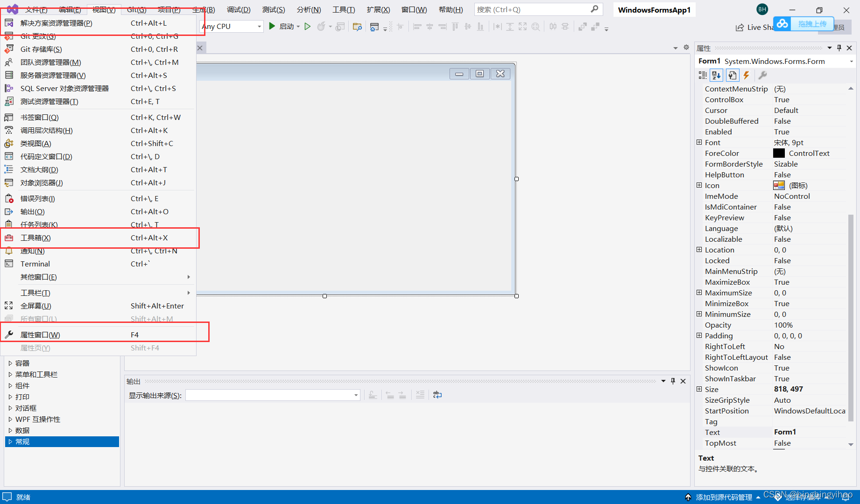The width and height of the screenshot is (860, 504).
Task: Open Property Pages wrench icon in Properties panel
Action: pos(762,75)
